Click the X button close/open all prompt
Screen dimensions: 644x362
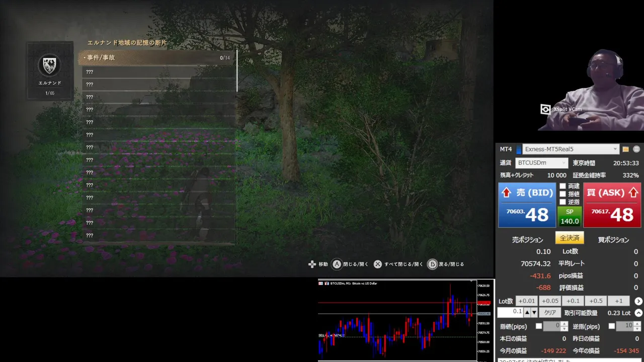click(378, 264)
